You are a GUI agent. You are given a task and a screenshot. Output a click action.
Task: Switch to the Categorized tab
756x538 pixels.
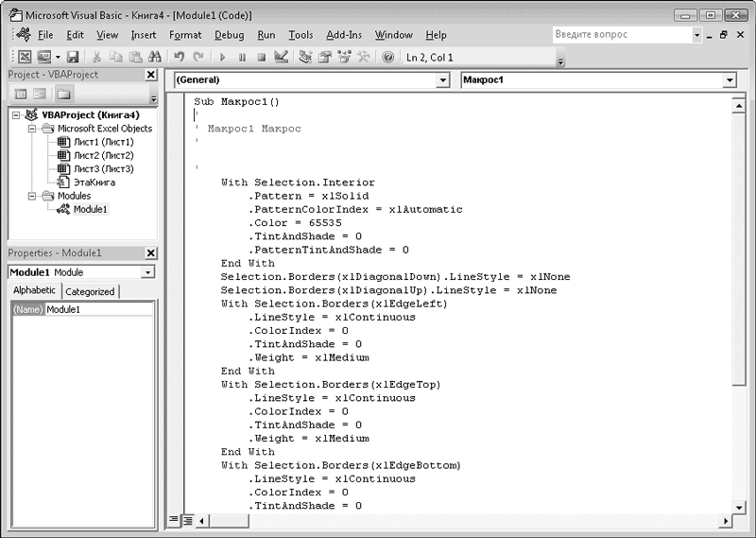point(90,292)
